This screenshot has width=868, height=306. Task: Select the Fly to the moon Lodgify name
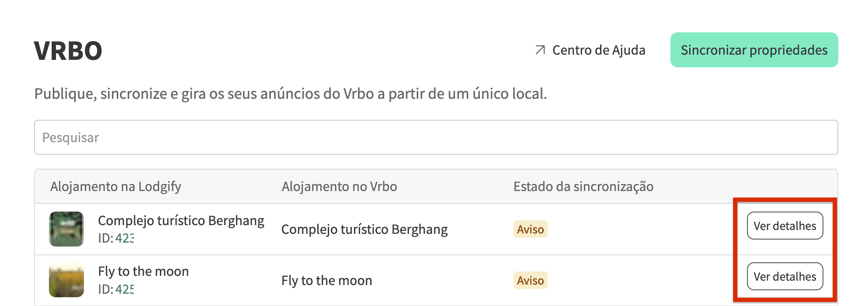coord(143,271)
